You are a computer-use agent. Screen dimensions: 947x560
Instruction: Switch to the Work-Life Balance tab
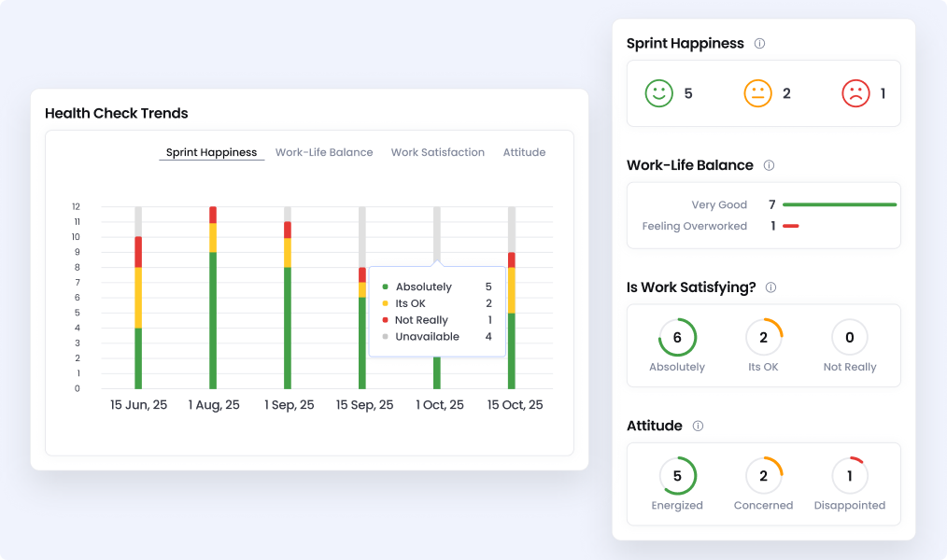click(324, 152)
